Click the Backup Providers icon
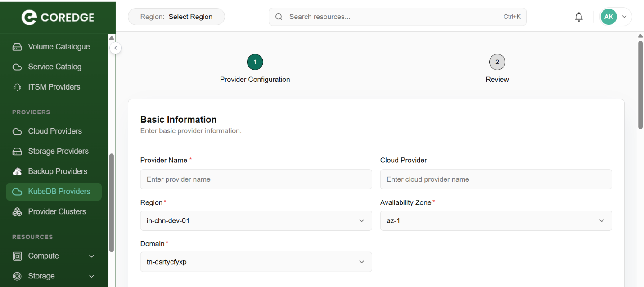The height and width of the screenshot is (287, 644). [17, 171]
